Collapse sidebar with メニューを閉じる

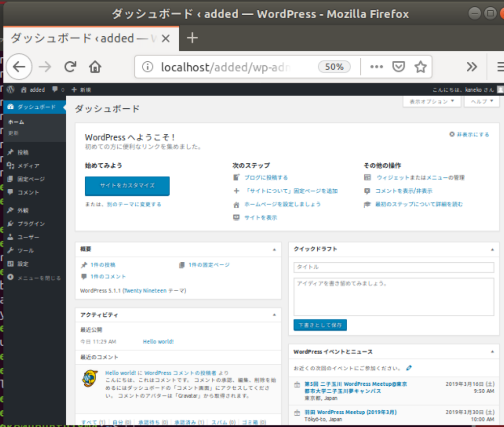pos(34,277)
